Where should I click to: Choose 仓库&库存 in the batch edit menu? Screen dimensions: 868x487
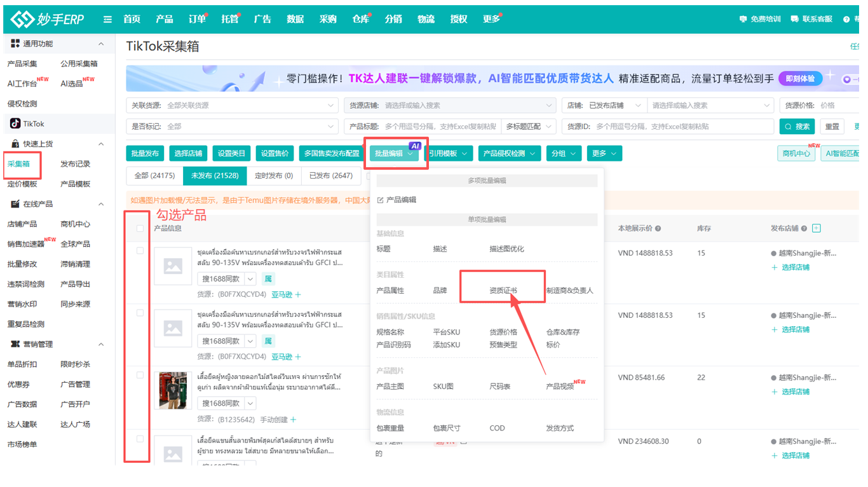(563, 332)
